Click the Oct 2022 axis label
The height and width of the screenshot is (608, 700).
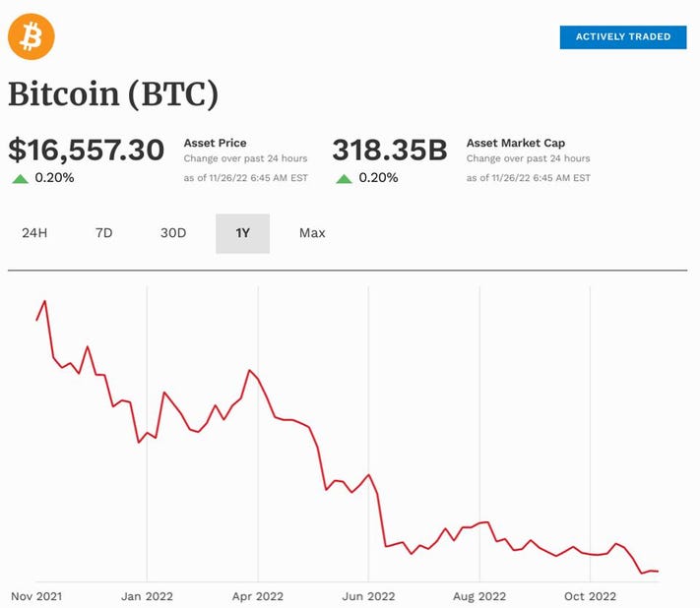coord(590,596)
